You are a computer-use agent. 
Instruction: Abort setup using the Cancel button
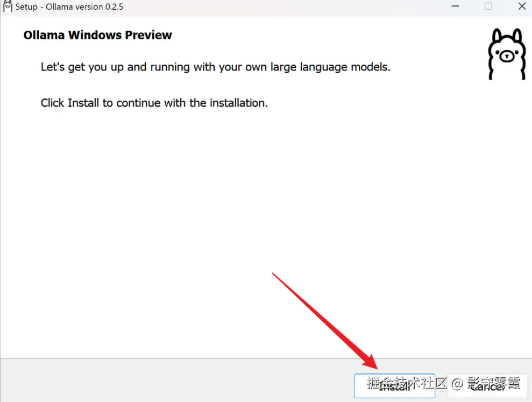pyautogui.click(x=487, y=386)
